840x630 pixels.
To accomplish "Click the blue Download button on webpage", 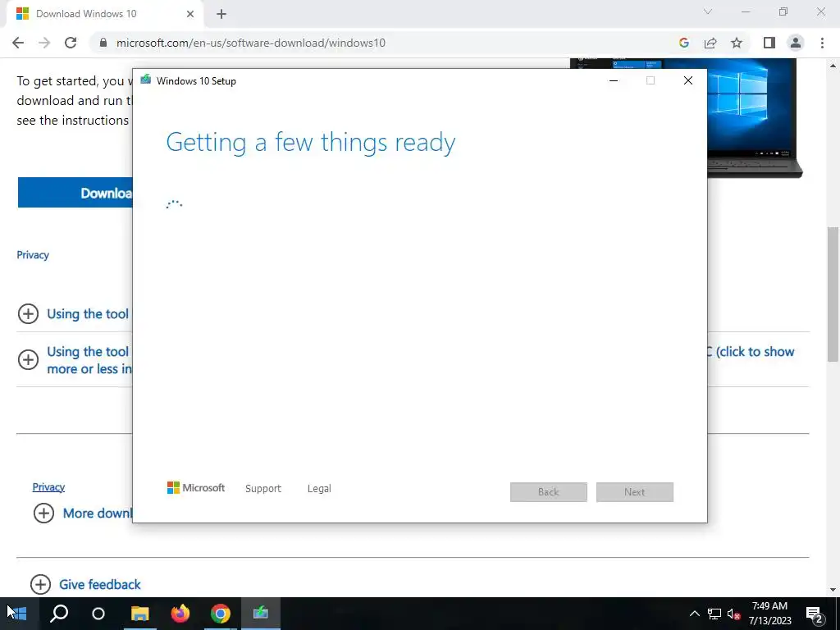I will pyautogui.click(x=75, y=192).
